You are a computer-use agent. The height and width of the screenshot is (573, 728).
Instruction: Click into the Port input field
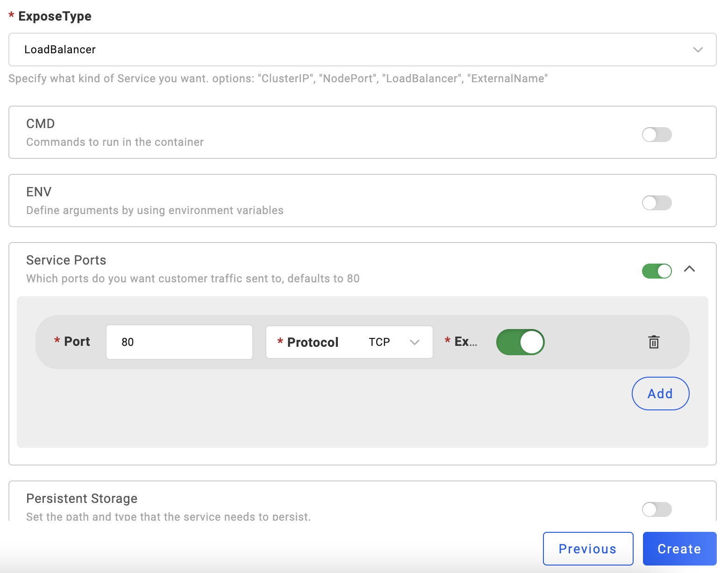tap(179, 342)
